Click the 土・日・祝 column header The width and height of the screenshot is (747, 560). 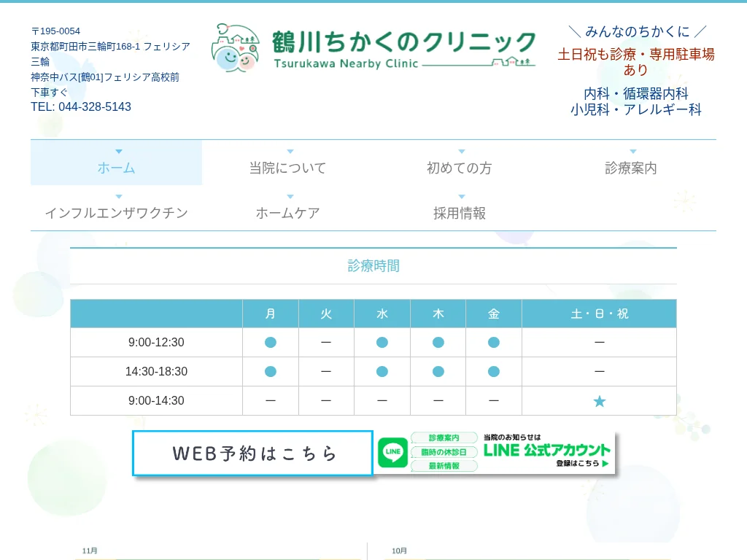point(600,314)
